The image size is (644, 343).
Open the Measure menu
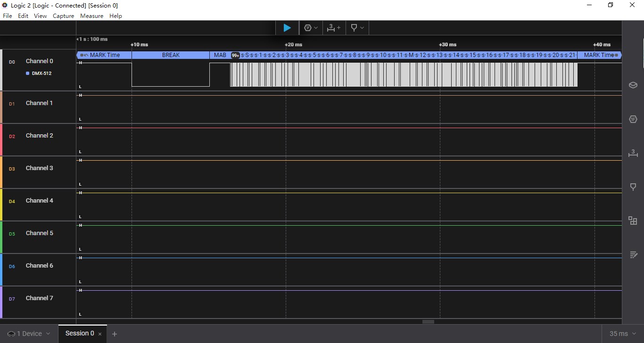[91, 16]
